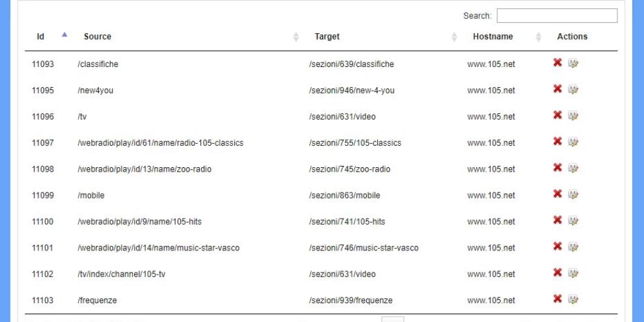Sort table by Id column

[x=40, y=37]
